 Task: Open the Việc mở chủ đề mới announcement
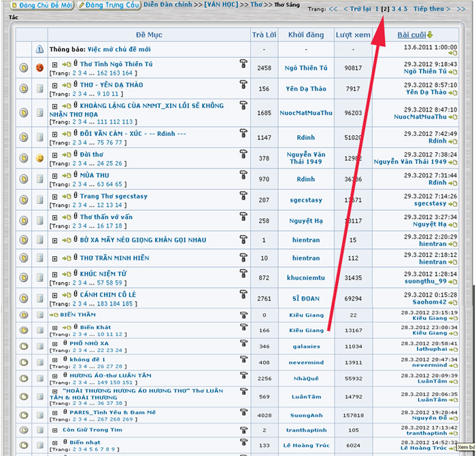(119, 49)
